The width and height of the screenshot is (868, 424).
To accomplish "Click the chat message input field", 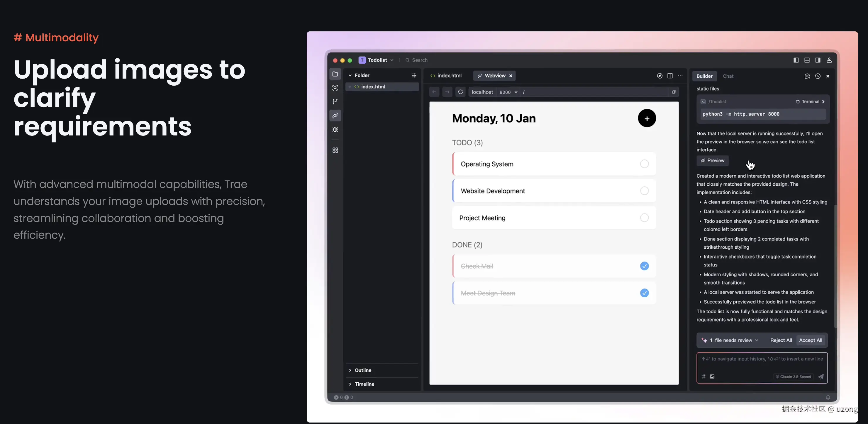I will pos(762,363).
